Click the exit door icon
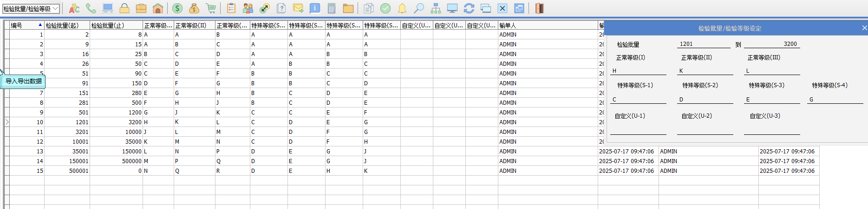 coord(539,8)
